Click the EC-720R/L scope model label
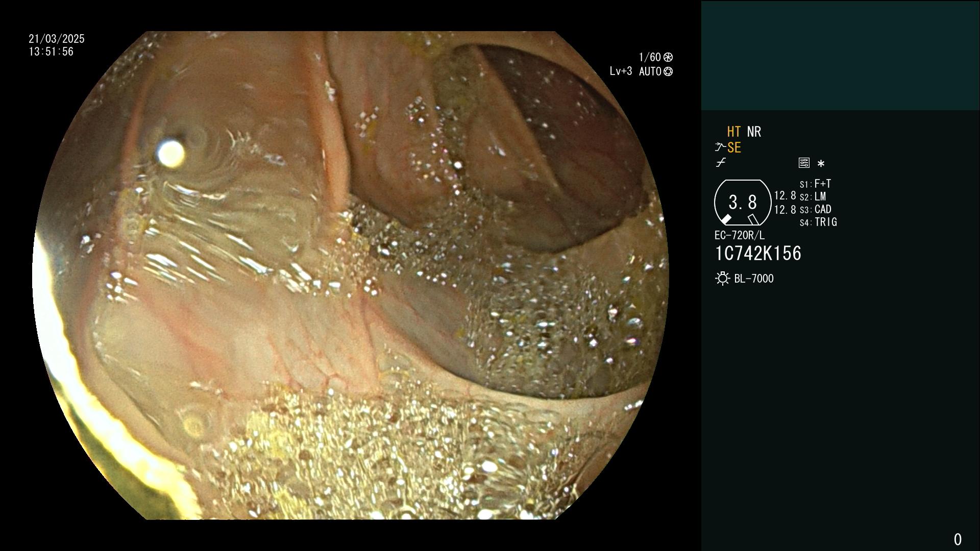 click(x=740, y=235)
